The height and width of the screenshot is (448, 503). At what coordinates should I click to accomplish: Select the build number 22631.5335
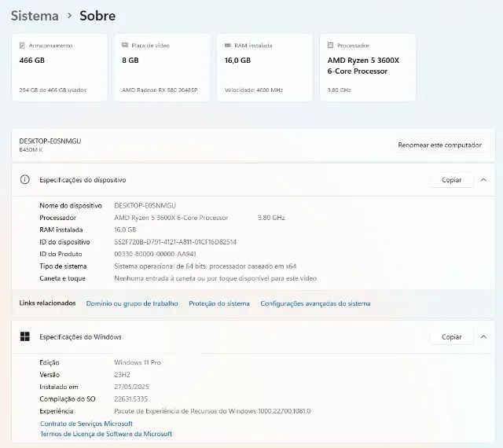[131, 399]
